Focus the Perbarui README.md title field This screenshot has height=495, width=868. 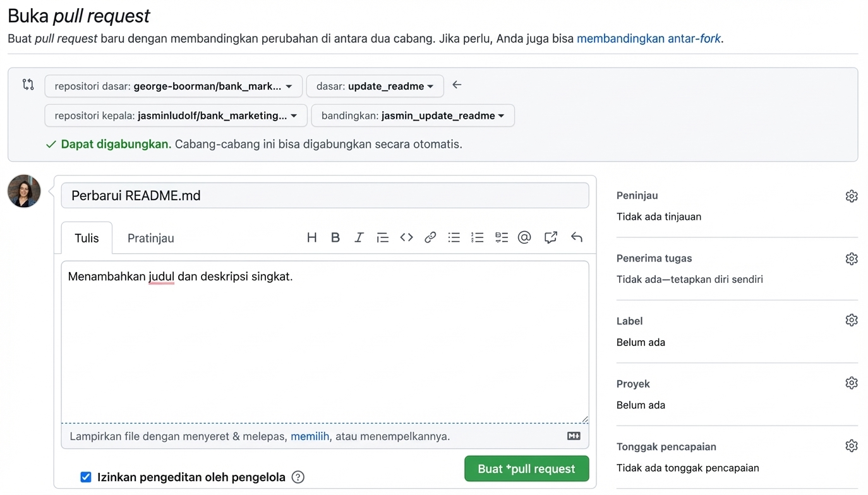click(325, 196)
